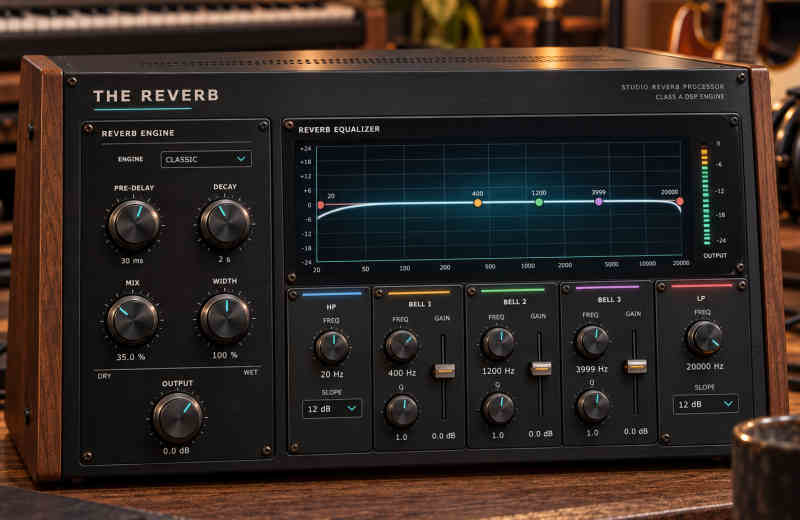This screenshot has height=520, width=800.
Task: Click the Pre-Delay knob
Action: 134,224
